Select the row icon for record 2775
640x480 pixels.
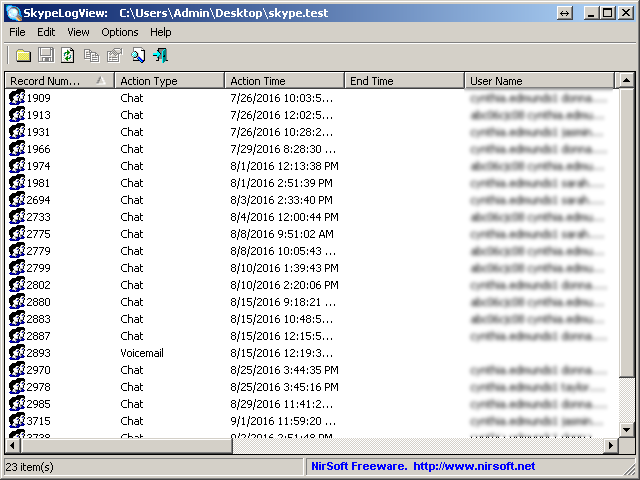(x=17, y=234)
